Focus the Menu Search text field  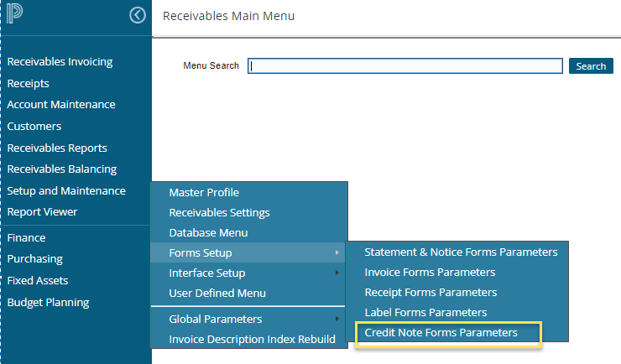(x=404, y=66)
